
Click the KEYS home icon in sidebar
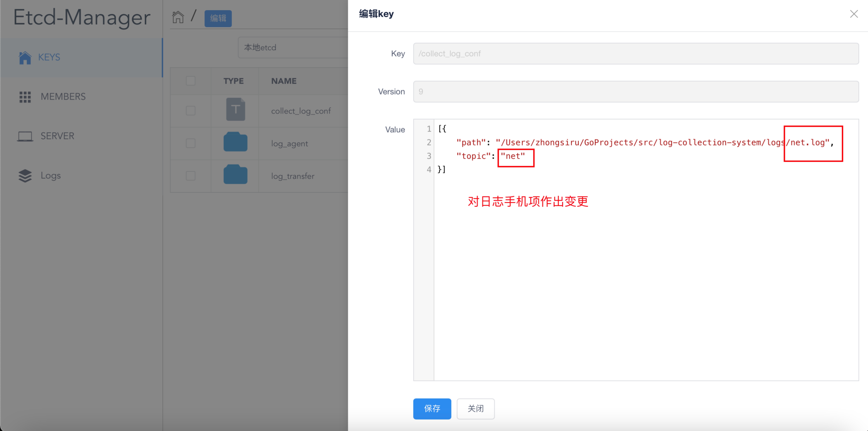[x=25, y=58]
